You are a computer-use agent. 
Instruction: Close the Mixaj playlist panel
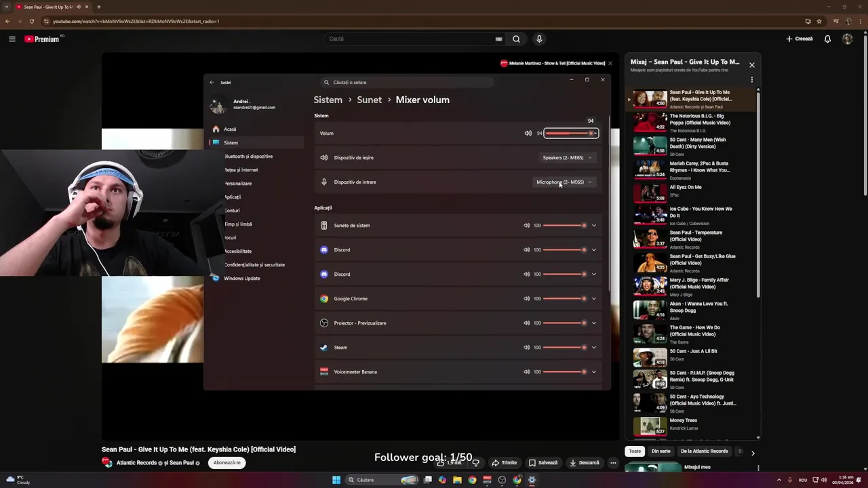coord(751,65)
